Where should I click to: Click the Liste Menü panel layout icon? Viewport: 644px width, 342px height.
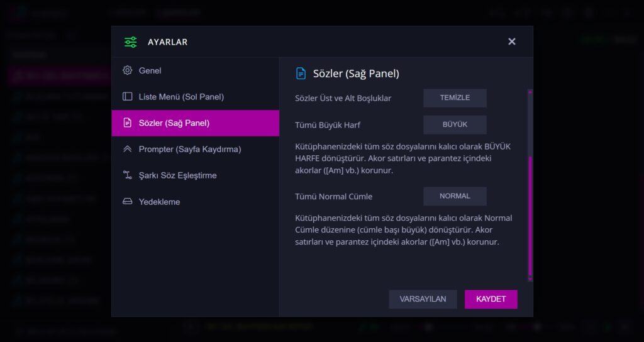[127, 96]
